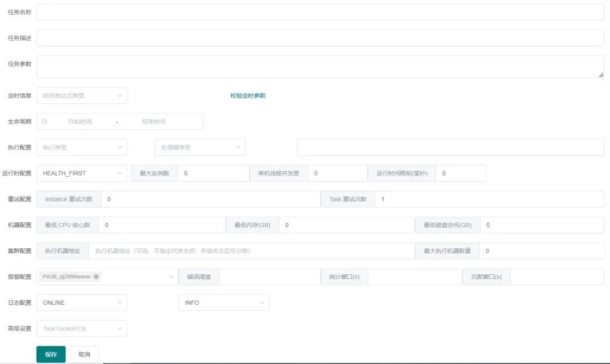
Task: Click the 保存 button
Action: (x=51, y=354)
